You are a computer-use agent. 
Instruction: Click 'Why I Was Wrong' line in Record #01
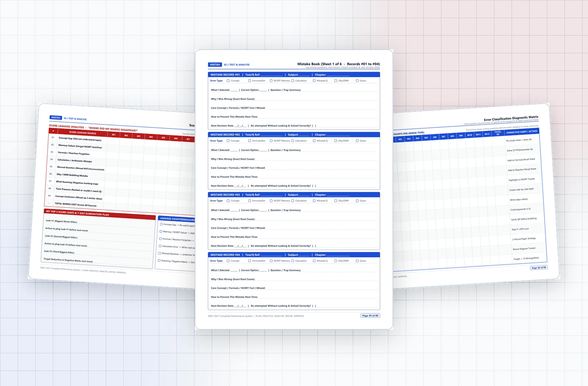coord(294,99)
